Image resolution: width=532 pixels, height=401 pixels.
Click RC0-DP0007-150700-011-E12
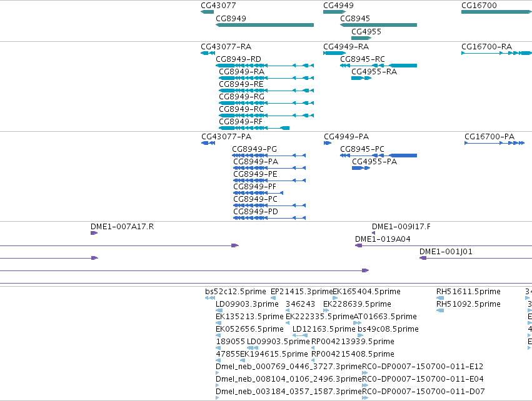(x=365, y=373)
